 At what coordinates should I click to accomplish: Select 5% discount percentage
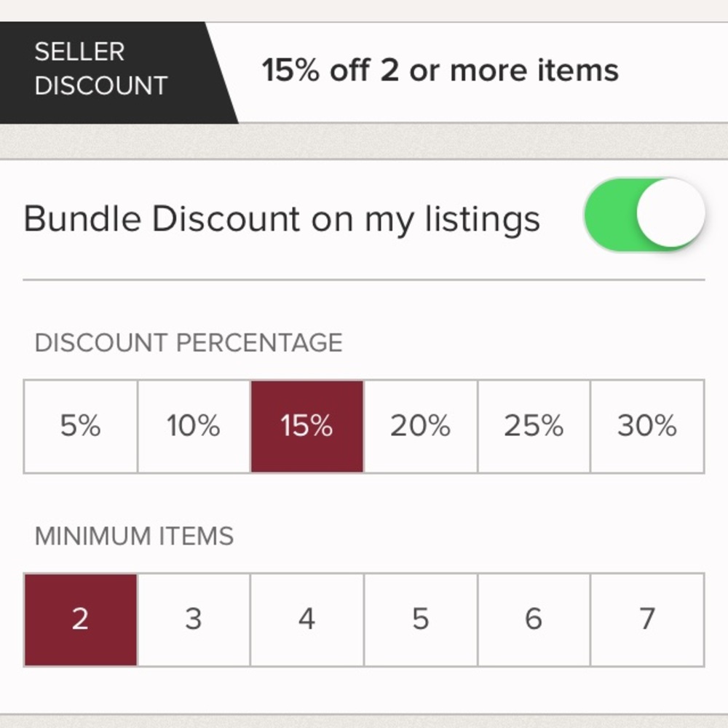tap(80, 427)
